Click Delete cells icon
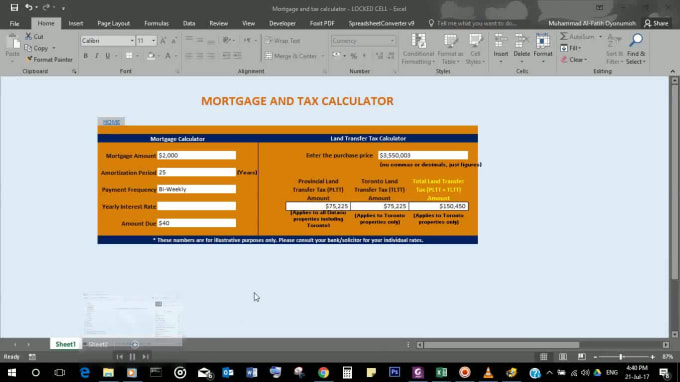 coord(522,41)
